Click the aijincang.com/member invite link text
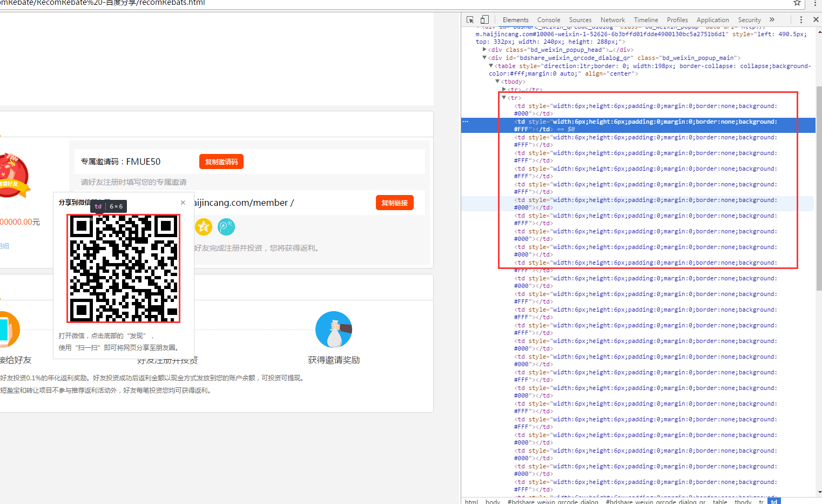 tap(244, 203)
